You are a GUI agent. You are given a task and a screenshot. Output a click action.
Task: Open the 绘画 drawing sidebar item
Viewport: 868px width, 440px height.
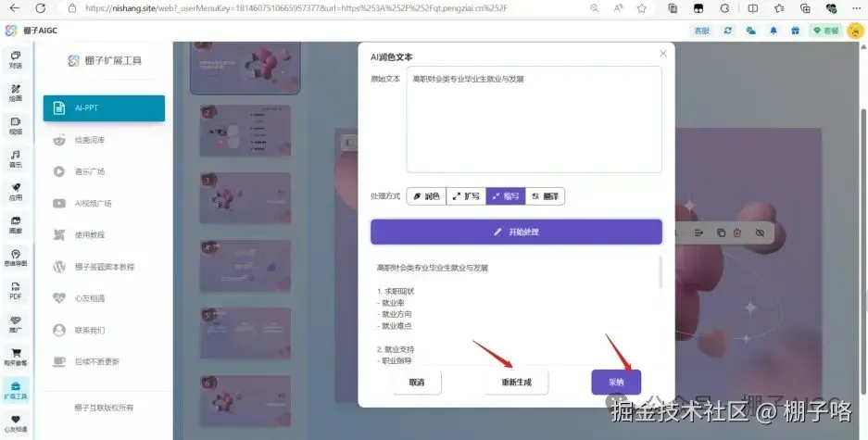coord(16,93)
